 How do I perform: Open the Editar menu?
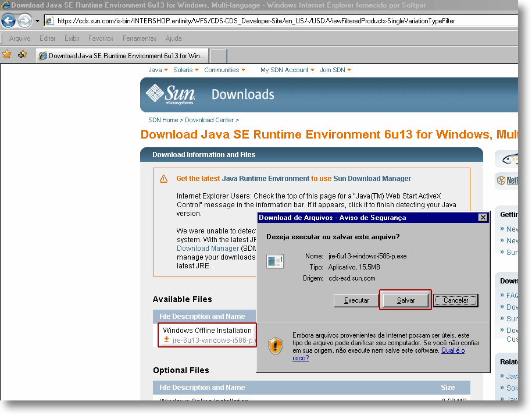[48, 38]
